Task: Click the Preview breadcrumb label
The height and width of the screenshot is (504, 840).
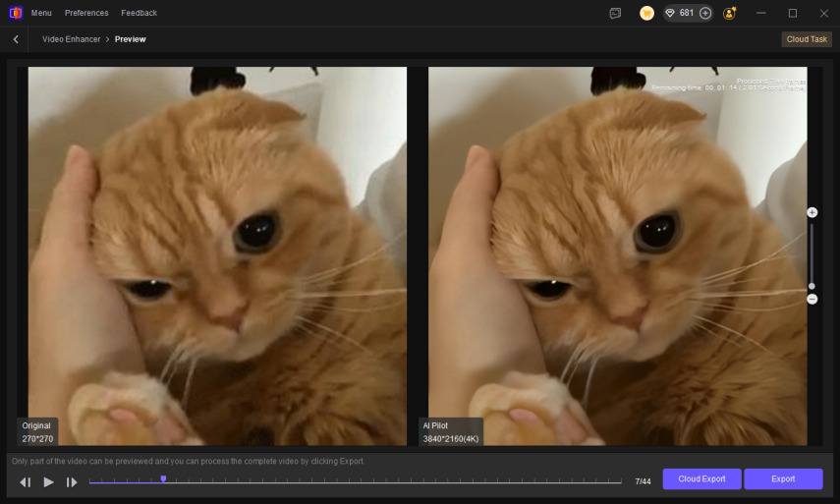Action: (131, 39)
